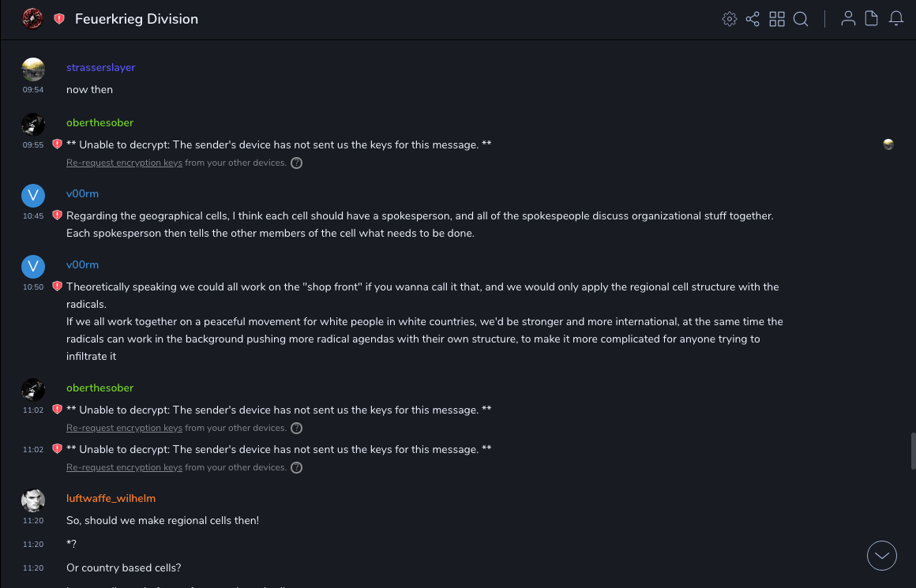Click the share room icon

pos(753,19)
